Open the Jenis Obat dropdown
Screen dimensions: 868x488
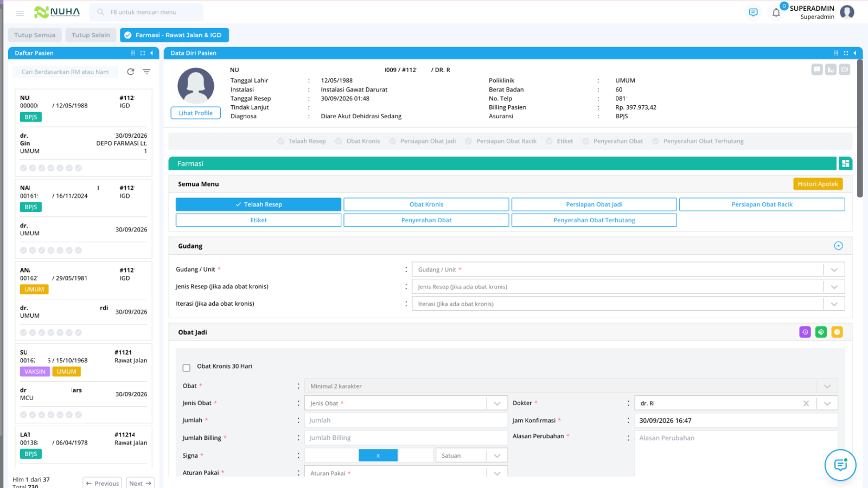(x=406, y=403)
